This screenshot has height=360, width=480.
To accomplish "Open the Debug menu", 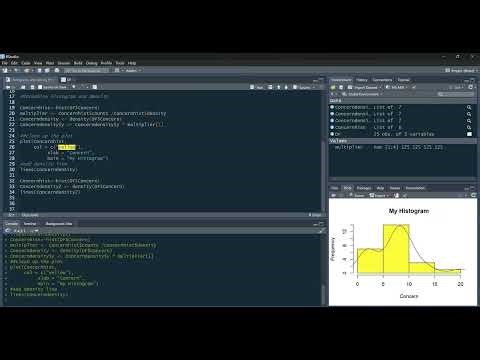I will click(x=92, y=63).
